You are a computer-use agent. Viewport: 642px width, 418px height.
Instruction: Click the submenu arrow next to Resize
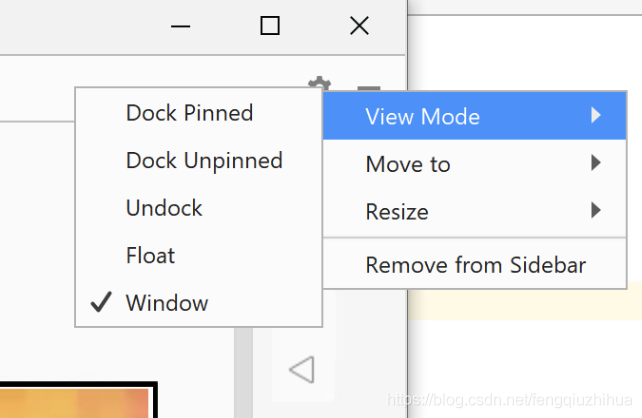pos(596,211)
